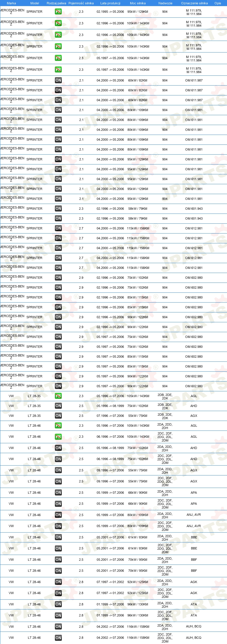Click 'AGX' engine code in the LT 28-35 row
Screen dimensions: 227x644
click(x=194, y=416)
